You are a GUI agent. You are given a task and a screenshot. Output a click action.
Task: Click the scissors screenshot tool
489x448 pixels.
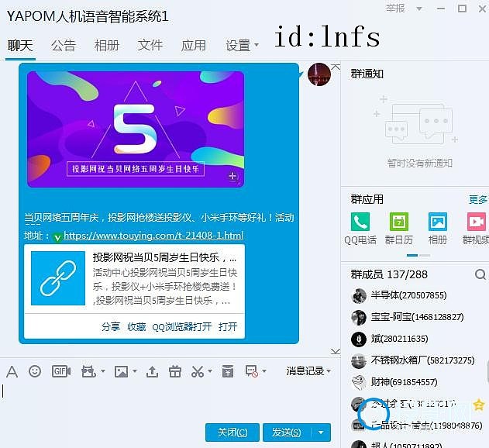point(198,371)
